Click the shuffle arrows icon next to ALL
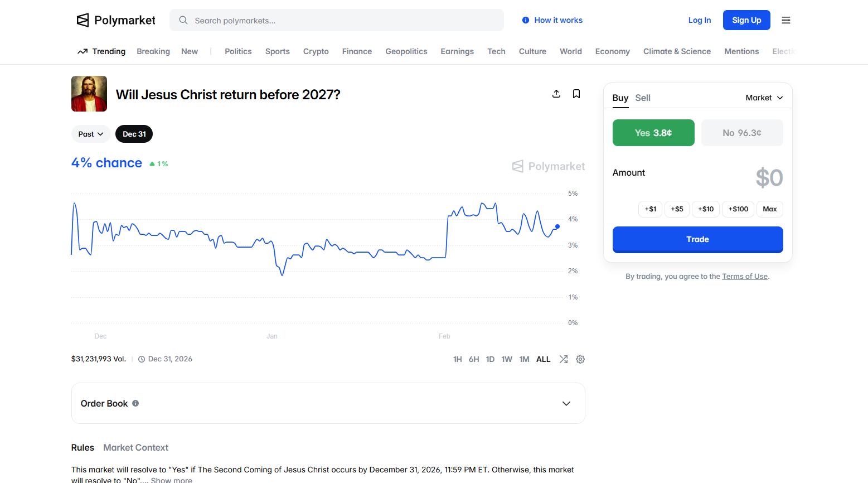The width and height of the screenshot is (868, 483). (x=564, y=359)
